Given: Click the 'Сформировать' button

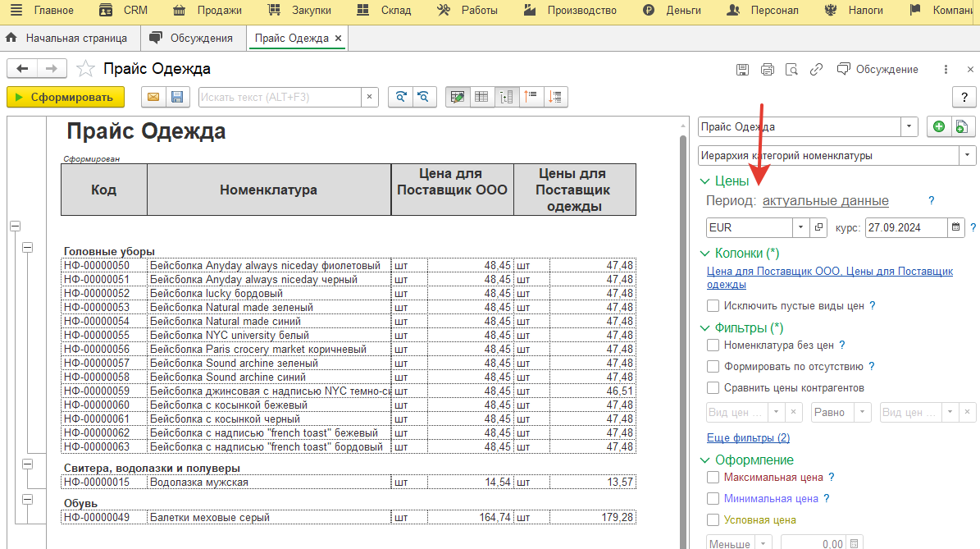Looking at the screenshot, I should click(x=65, y=97).
